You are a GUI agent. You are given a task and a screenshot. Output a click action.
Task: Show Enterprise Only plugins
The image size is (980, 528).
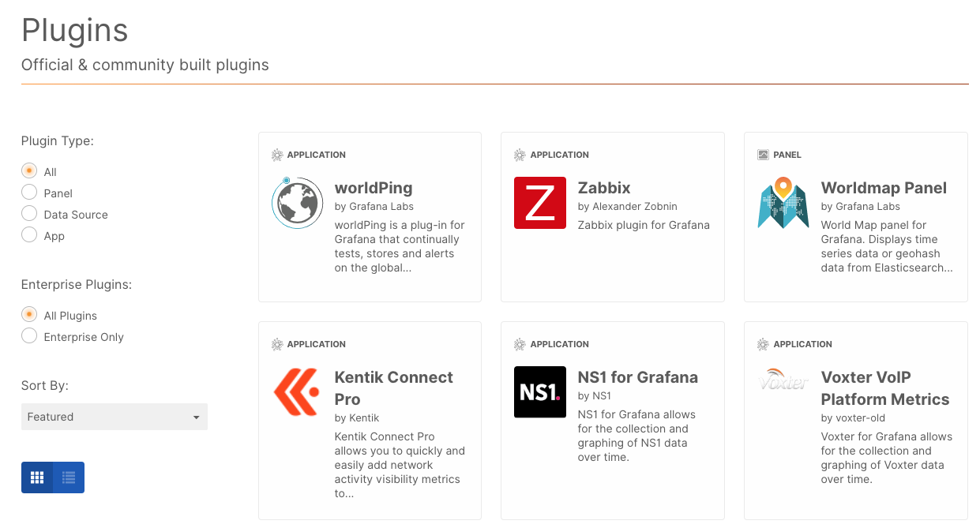29,335
